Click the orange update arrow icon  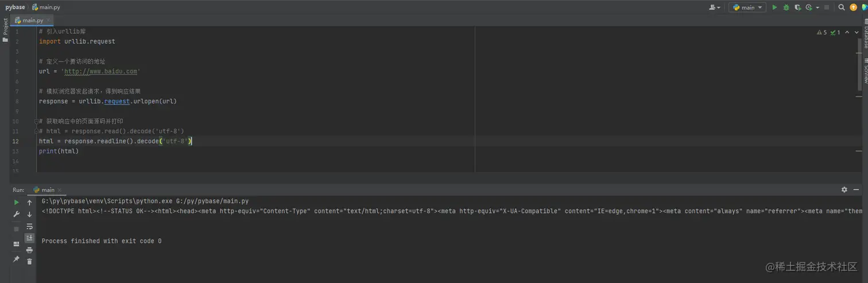pyautogui.click(x=854, y=7)
